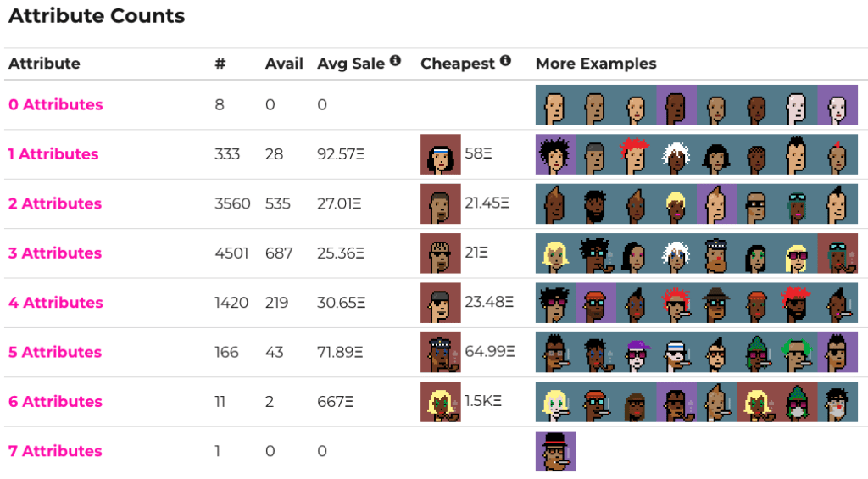Click the info icon beside Avg Sale
868x479 pixels.
pos(395,60)
